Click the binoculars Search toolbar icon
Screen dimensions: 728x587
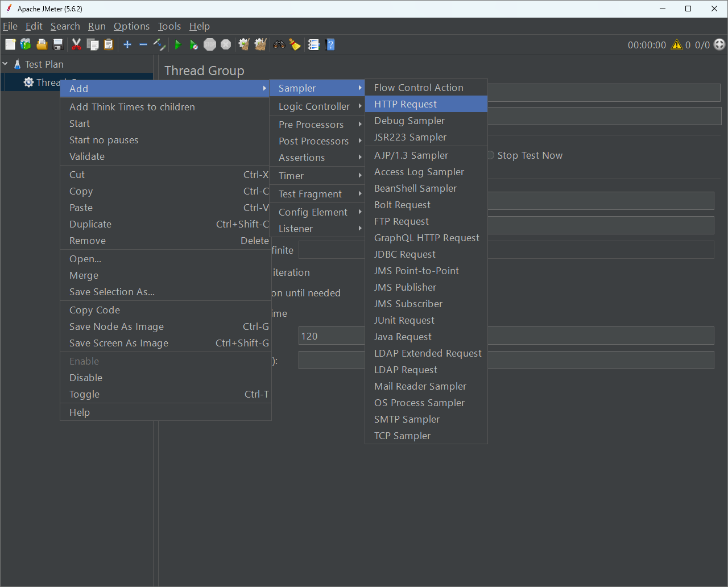[279, 45]
